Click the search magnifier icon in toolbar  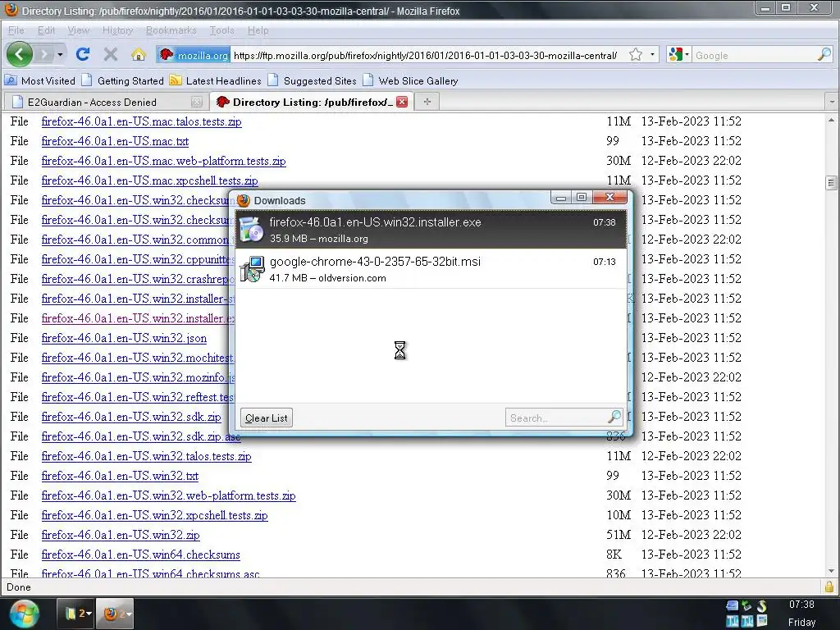point(824,55)
